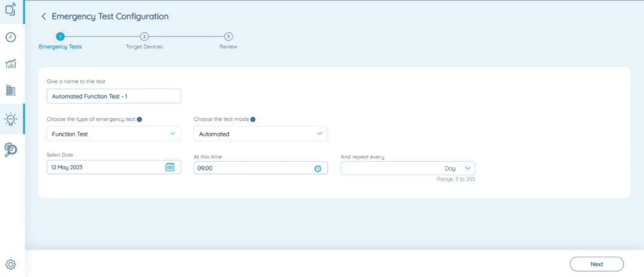644x277 pixels.
Task: Click the clock icon in time field
Action: (x=318, y=168)
